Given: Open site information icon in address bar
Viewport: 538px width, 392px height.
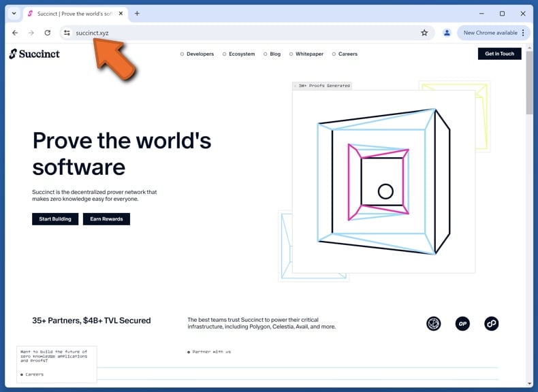Looking at the screenshot, I should point(67,33).
